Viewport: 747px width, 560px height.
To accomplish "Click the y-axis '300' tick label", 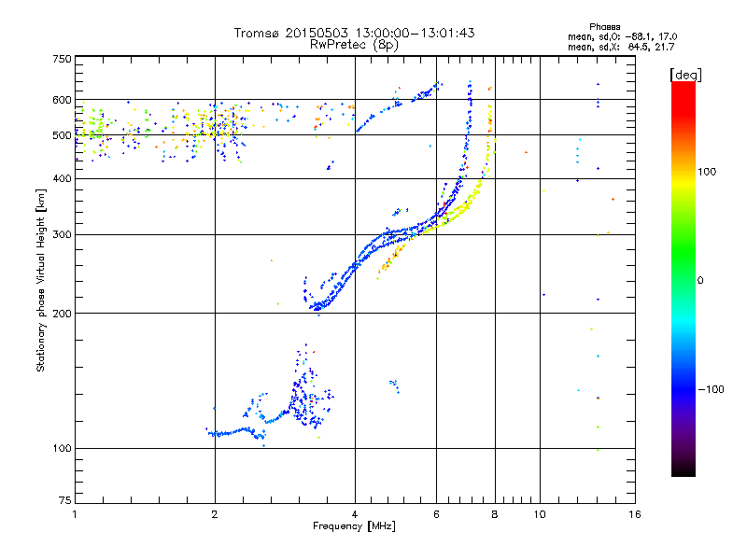I will [62, 235].
